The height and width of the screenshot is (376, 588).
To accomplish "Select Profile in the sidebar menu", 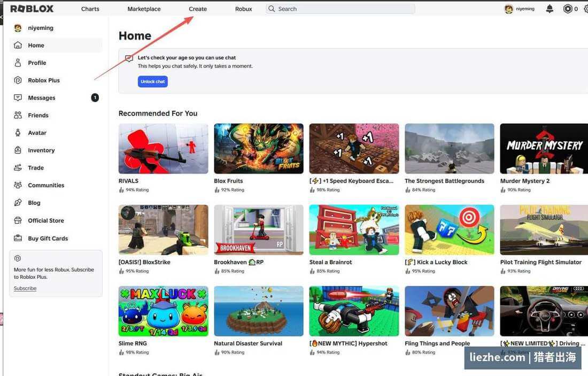I will click(56, 63).
